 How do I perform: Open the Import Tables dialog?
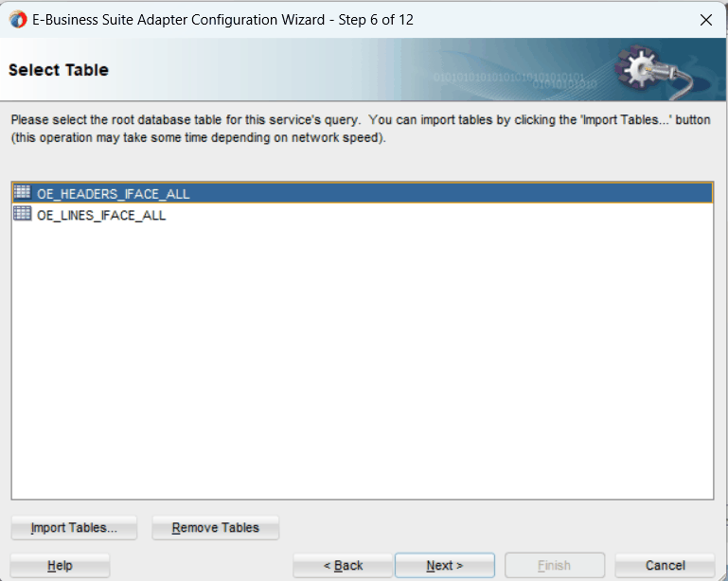click(74, 528)
